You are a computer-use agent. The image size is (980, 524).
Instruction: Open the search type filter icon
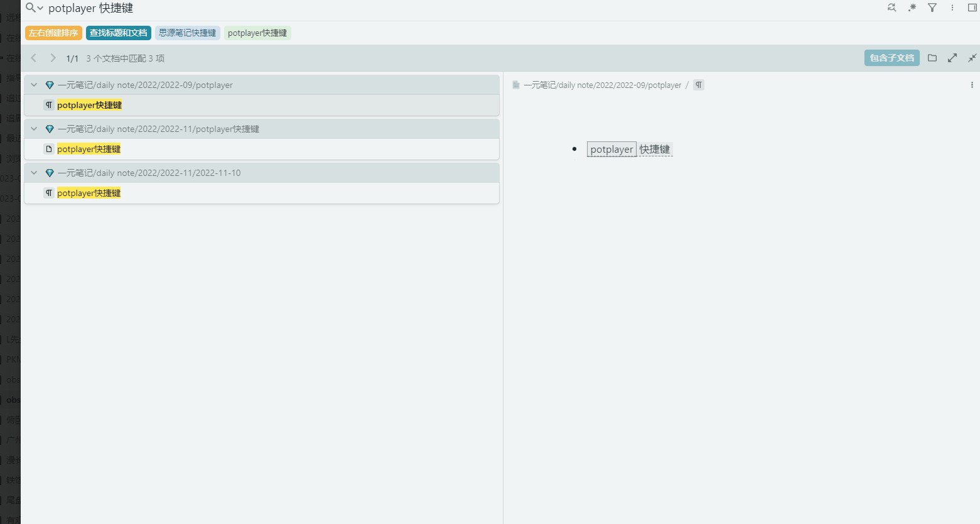(932, 8)
